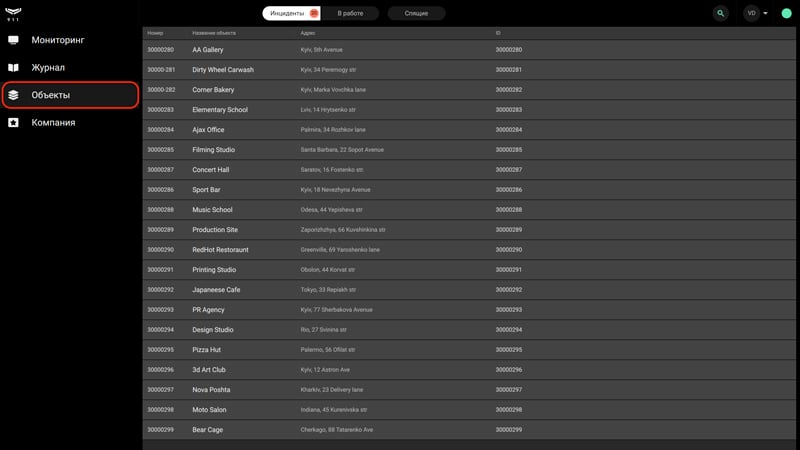This screenshot has width=800, height=450.
Task: Switch to the Спящие tab
Action: (416, 13)
